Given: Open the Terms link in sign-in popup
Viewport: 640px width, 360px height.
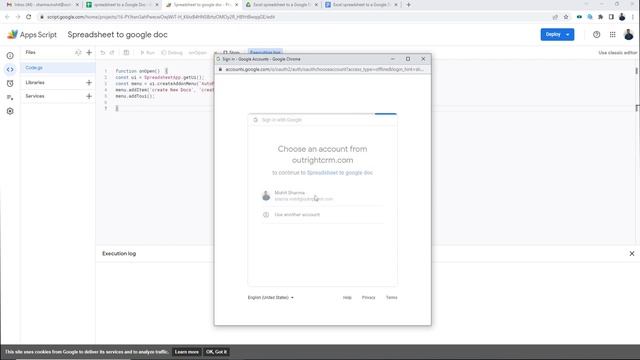Looking at the screenshot, I should pyautogui.click(x=391, y=298).
